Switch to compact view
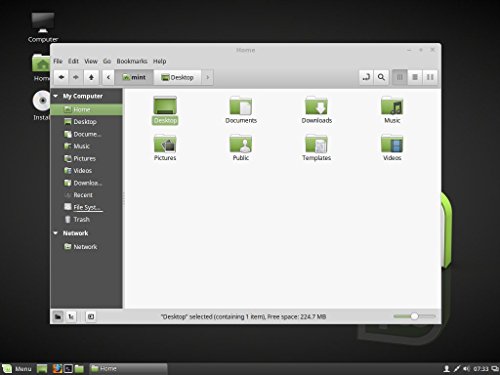This screenshot has height=375, width=500. (430, 77)
